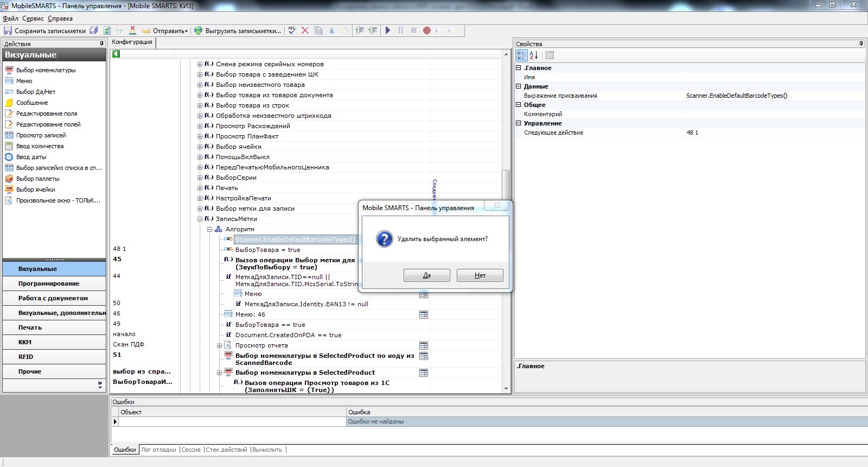The width and height of the screenshot is (868, 467).
Task: Expand 'Печать' tree node
Action: coord(200,188)
